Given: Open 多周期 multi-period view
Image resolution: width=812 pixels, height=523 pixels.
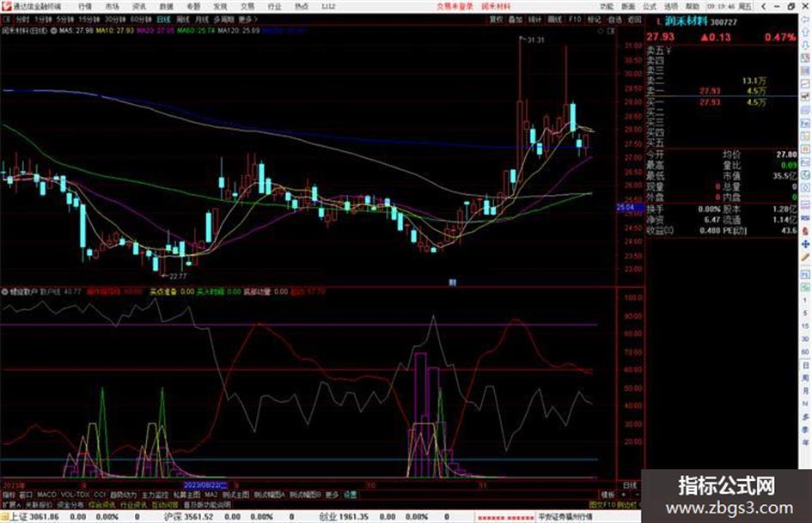Looking at the screenshot, I should click(223, 19).
